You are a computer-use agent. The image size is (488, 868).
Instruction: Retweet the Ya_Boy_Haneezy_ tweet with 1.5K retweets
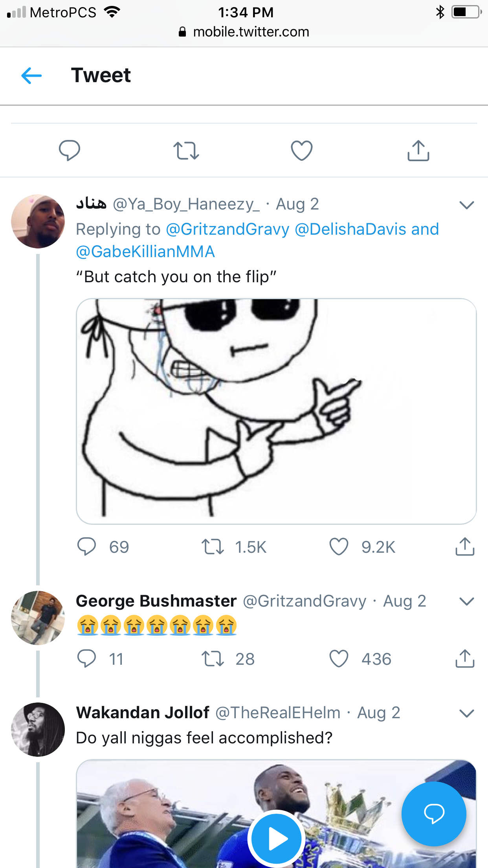pos(213,547)
